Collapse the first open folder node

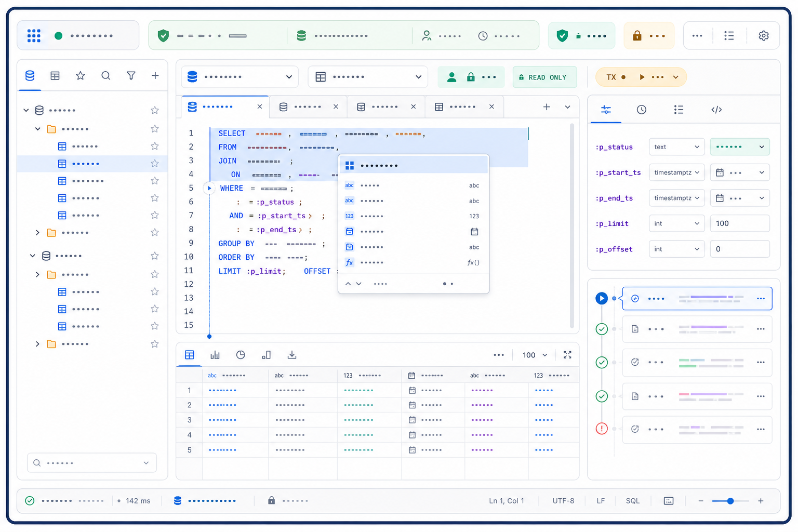tap(37, 129)
